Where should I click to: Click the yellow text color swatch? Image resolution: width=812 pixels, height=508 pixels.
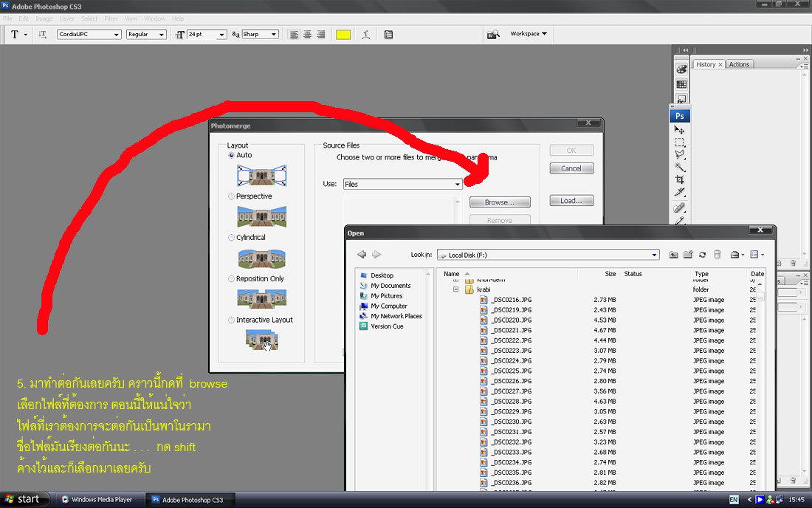click(x=343, y=35)
